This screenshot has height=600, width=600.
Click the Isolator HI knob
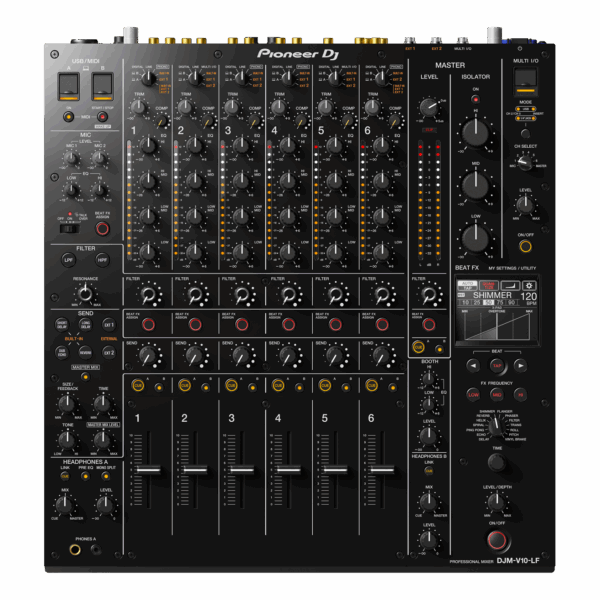[475, 133]
